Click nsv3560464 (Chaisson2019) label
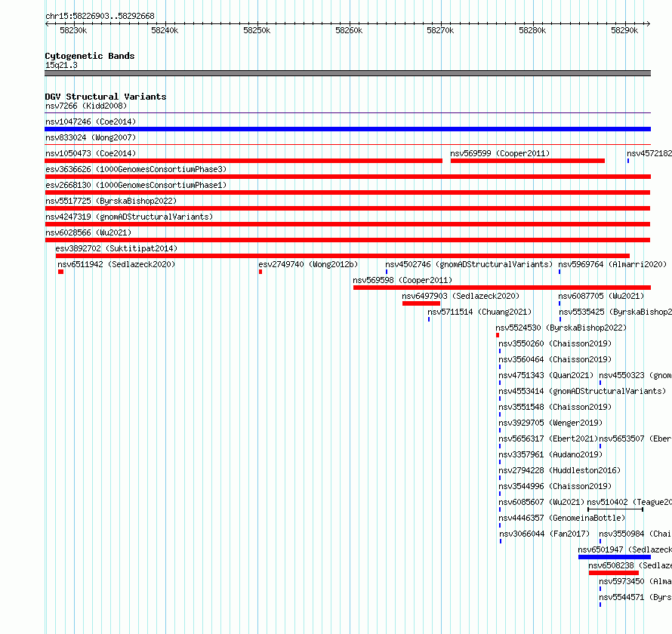The height and width of the screenshot is (634, 672). (x=555, y=359)
